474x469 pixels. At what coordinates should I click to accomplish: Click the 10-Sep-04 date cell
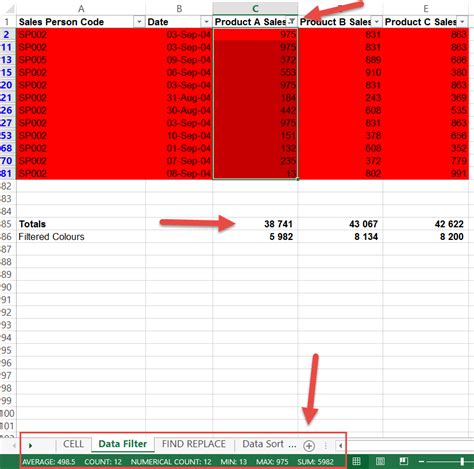(x=179, y=136)
